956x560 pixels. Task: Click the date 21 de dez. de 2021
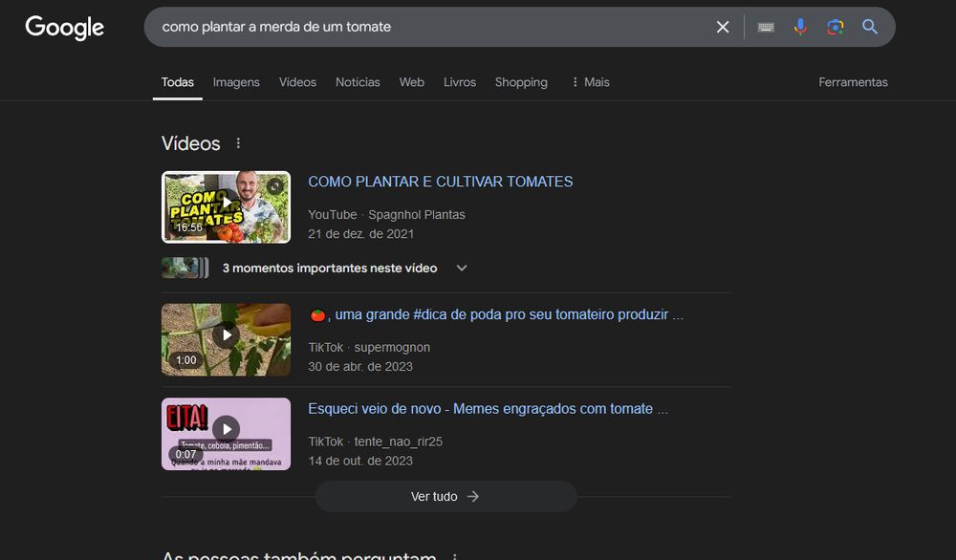[x=361, y=234]
